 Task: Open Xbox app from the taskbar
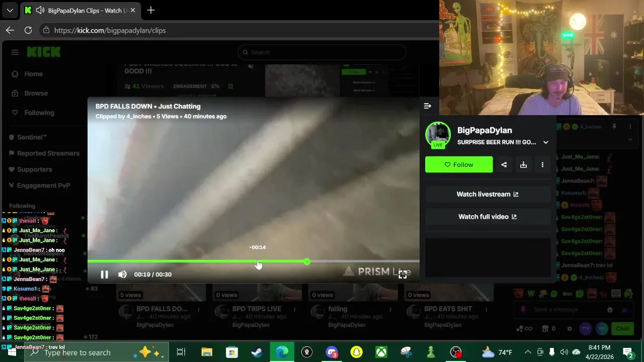point(381,352)
